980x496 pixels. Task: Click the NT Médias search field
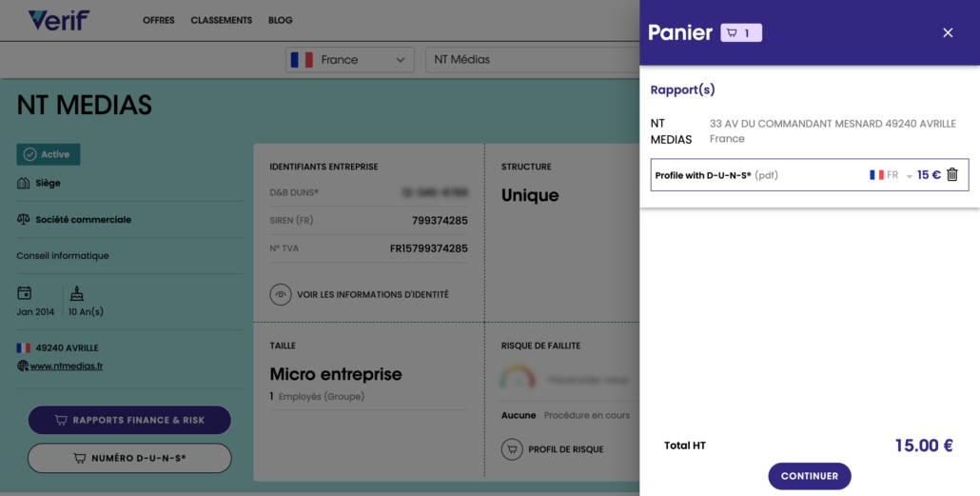tap(533, 59)
